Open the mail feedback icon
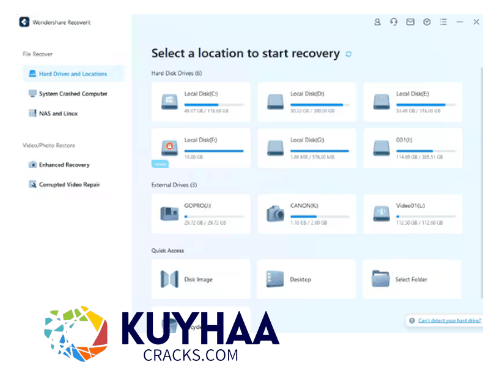The width and height of the screenshot is (500, 377). [x=410, y=22]
